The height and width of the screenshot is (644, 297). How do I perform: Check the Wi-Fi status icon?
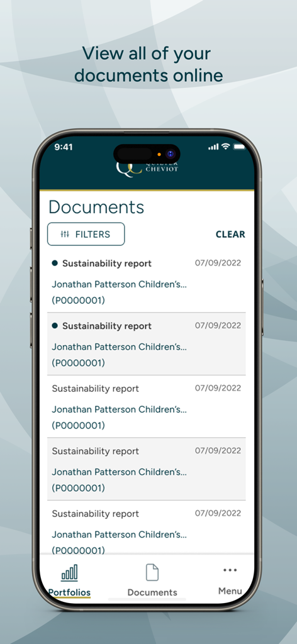click(225, 147)
